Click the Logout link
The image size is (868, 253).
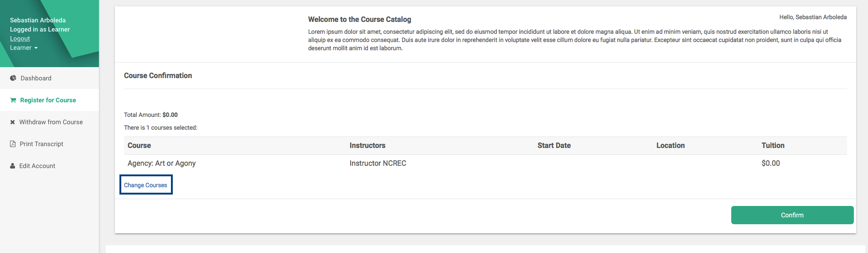pos(20,38)
